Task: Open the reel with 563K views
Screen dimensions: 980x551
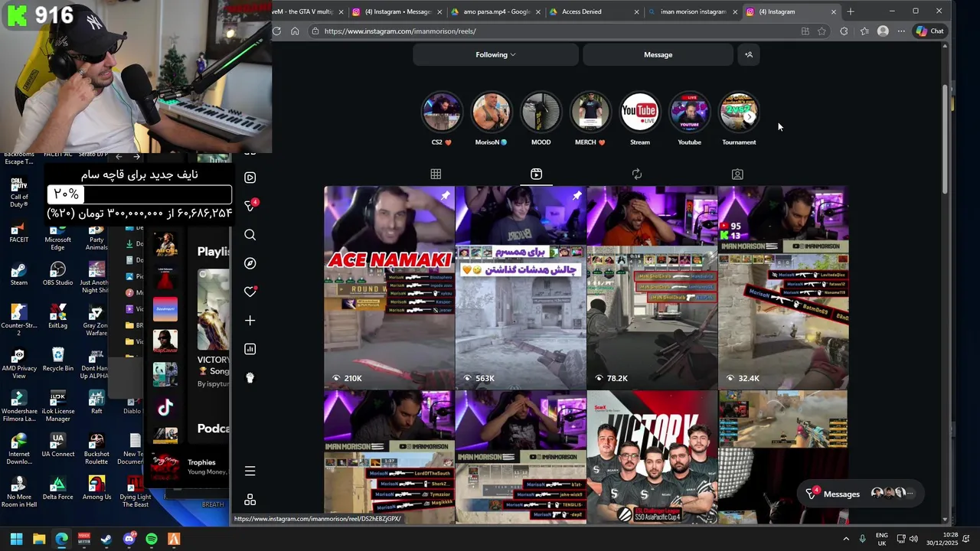Action: 521,288
